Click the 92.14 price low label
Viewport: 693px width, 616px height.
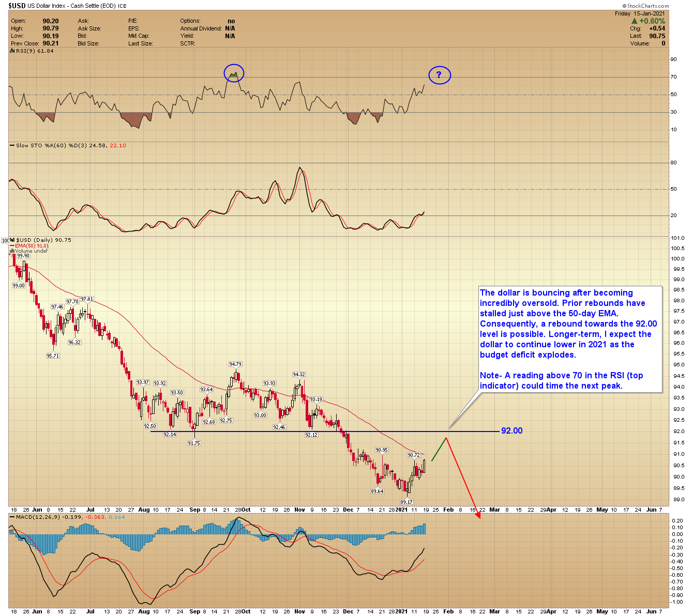(x=170, y=435)
